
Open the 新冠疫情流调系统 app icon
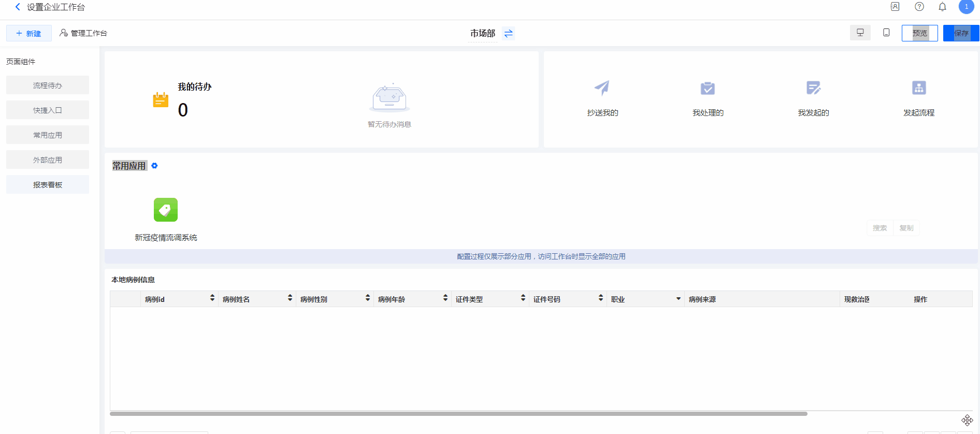coord(166,210)
